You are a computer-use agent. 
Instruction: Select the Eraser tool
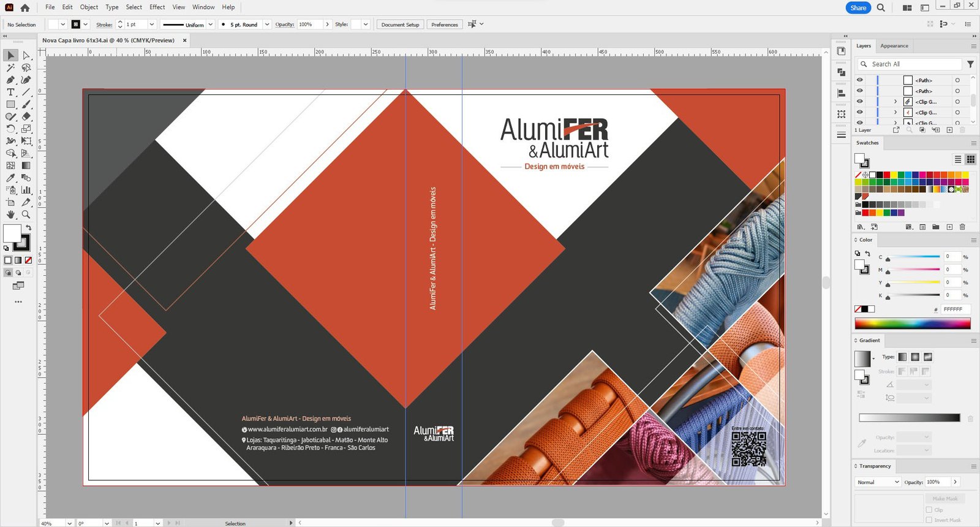tap(26, 116)
